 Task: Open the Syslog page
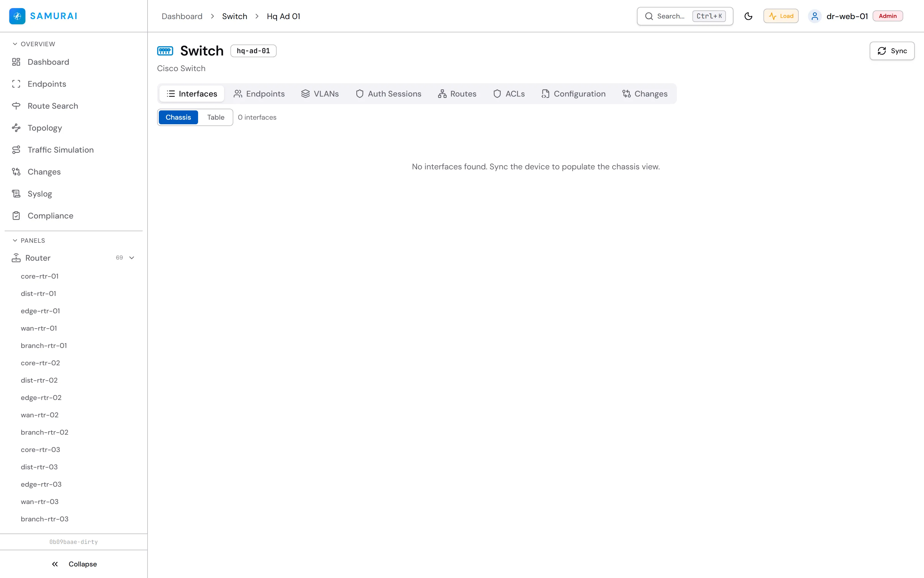(73, 194)
